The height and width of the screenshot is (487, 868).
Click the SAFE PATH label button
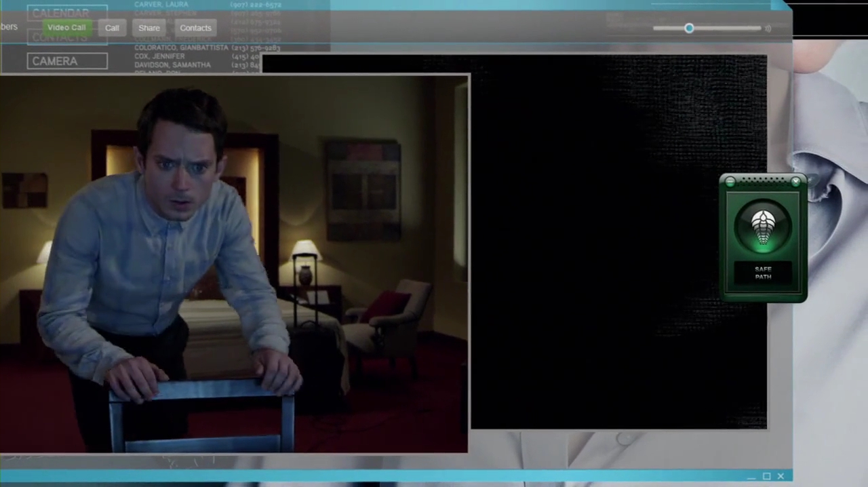pyautogui.click(x=763, y=273)
